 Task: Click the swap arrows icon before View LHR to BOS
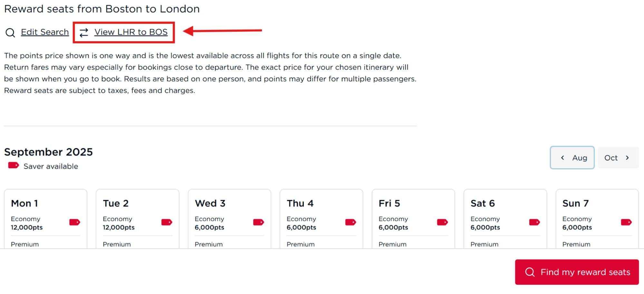point(84,32)
